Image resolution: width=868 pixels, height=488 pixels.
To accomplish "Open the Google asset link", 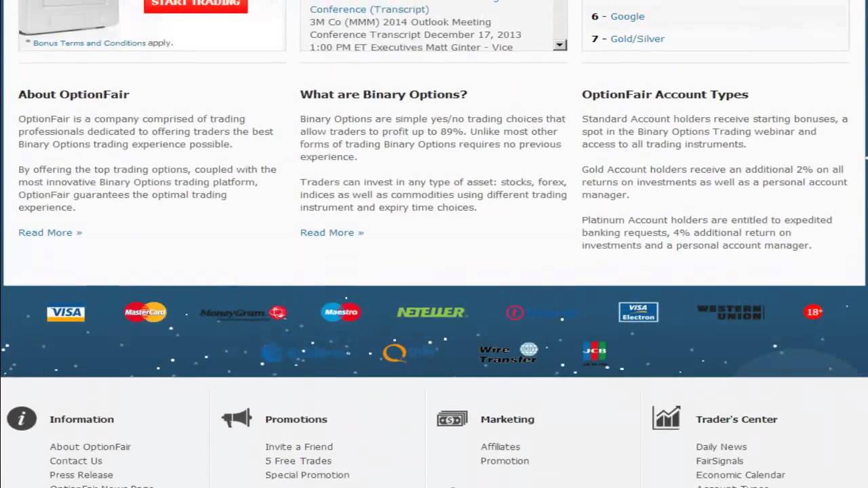I will [x=627, y=16].
